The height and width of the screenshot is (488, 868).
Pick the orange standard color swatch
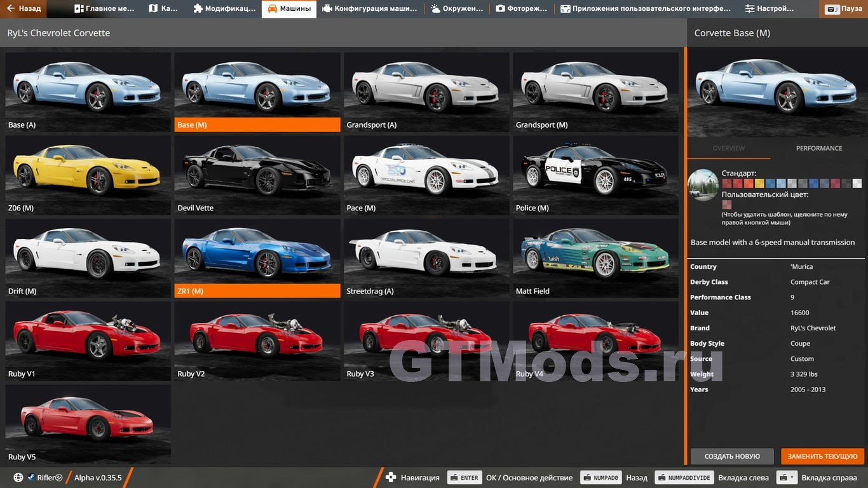click(x=749, y=183)
